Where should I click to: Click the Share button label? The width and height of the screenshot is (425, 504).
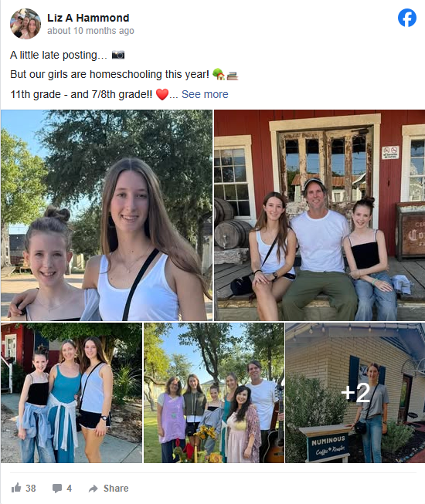pos(116,489)
